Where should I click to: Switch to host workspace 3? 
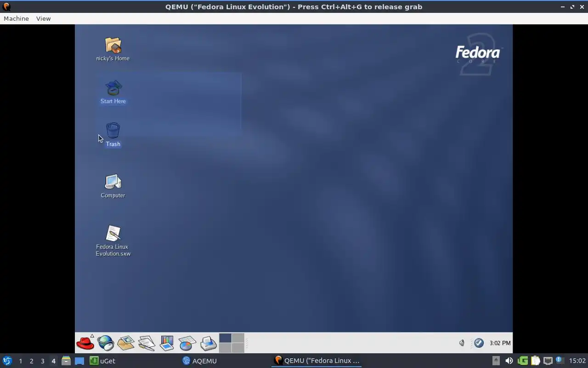pos(42,361)
